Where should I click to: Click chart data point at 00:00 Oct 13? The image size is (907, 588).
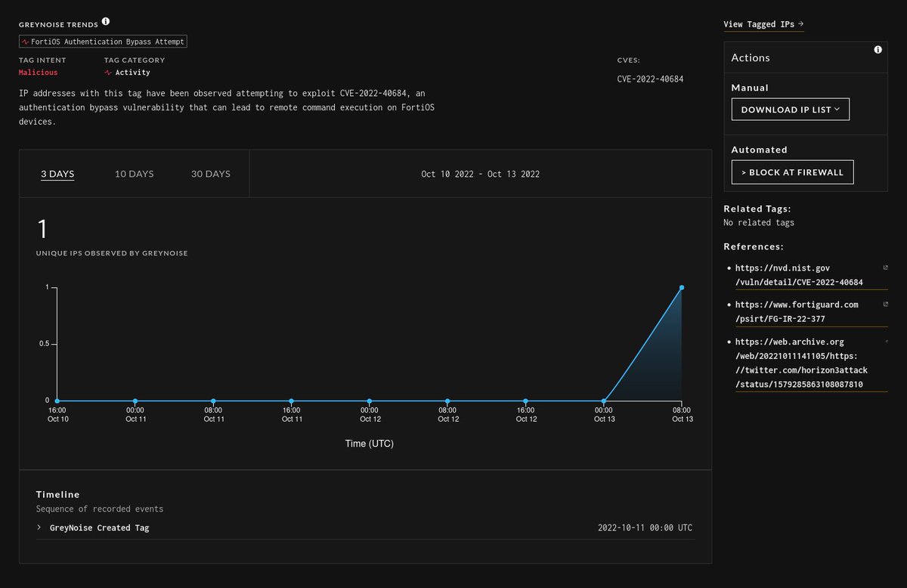pyautogui.click(x=604, y=401)
